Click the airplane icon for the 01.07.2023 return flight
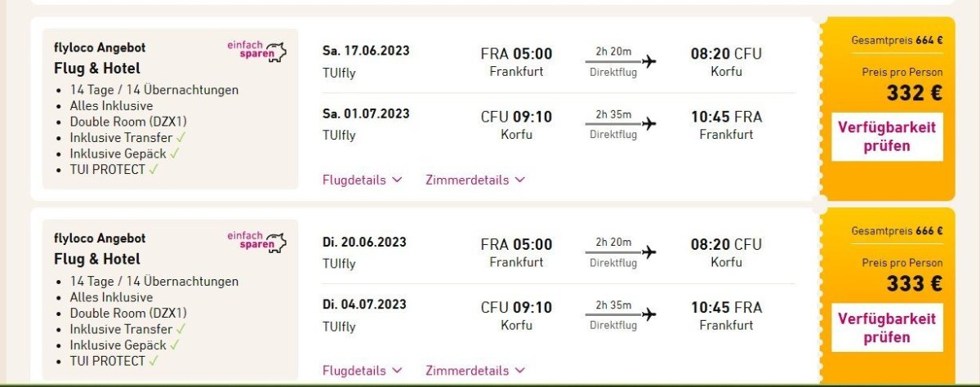 [x=649, y=124]
